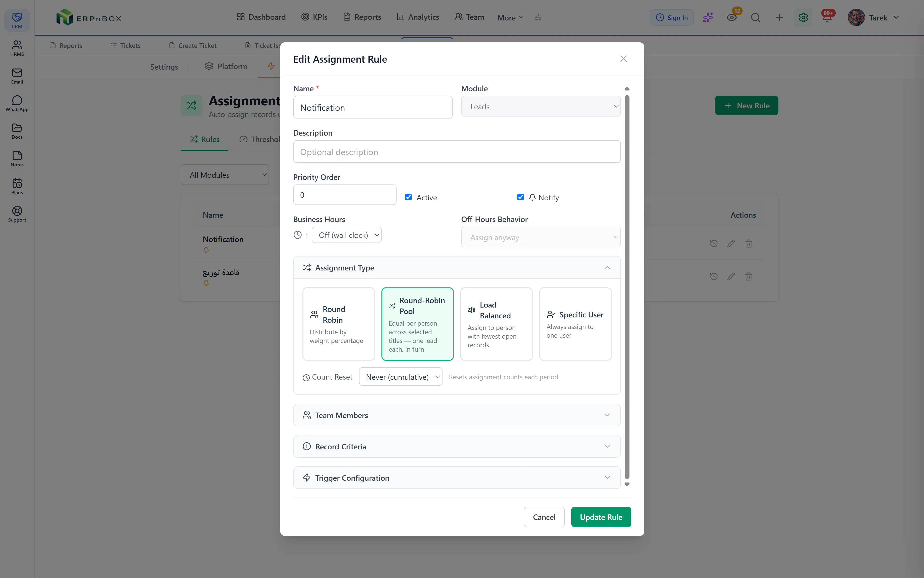Viewport: 924px width, 578px height.
Task: Click Tarek's profile avatar
Action: point(856,18)
